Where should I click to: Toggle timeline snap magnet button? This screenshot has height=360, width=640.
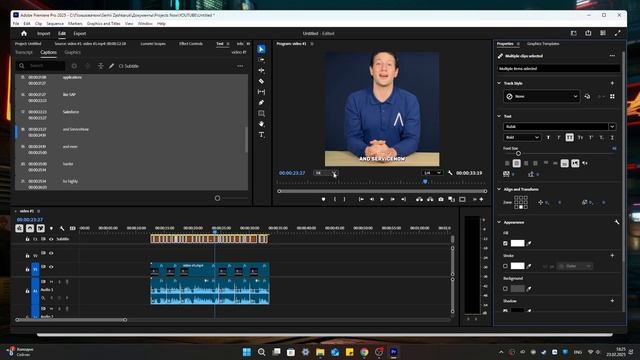tap(30, 228)
